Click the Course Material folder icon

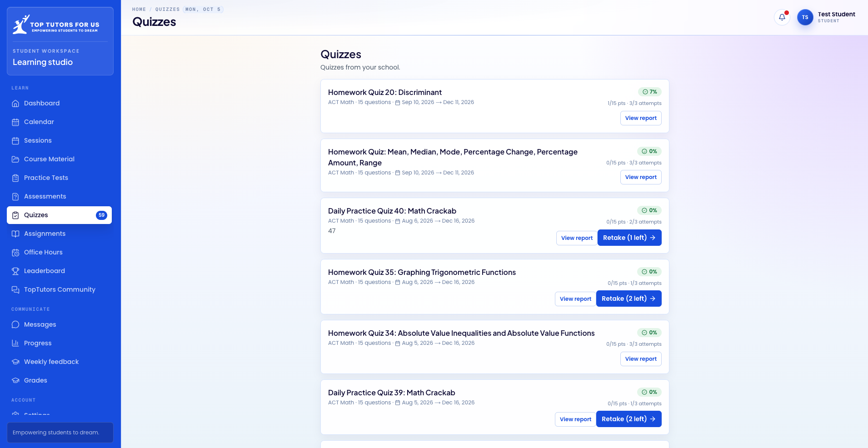15,159
